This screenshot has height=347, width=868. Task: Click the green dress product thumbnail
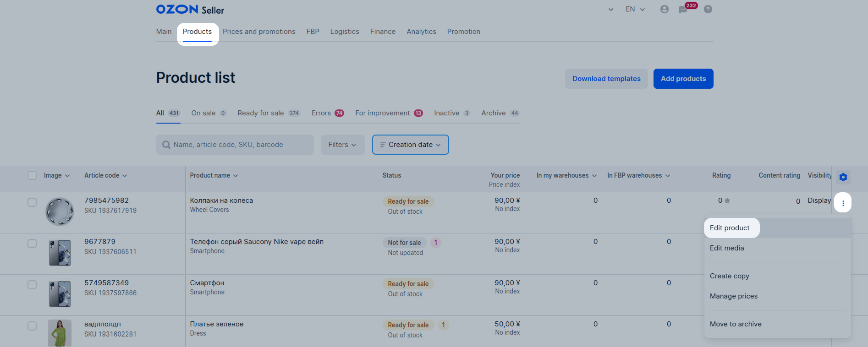[x=60, y=333]
